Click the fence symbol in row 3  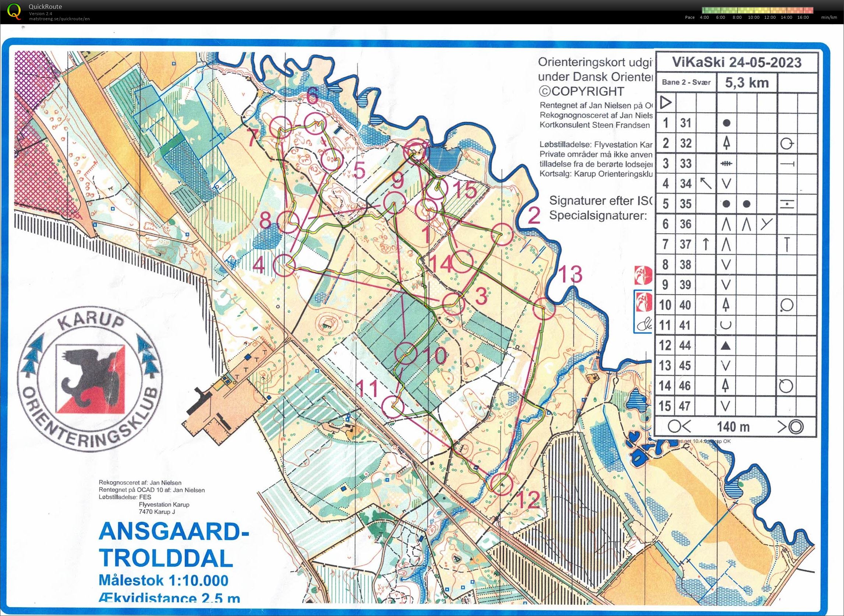(x=725, y=163)
